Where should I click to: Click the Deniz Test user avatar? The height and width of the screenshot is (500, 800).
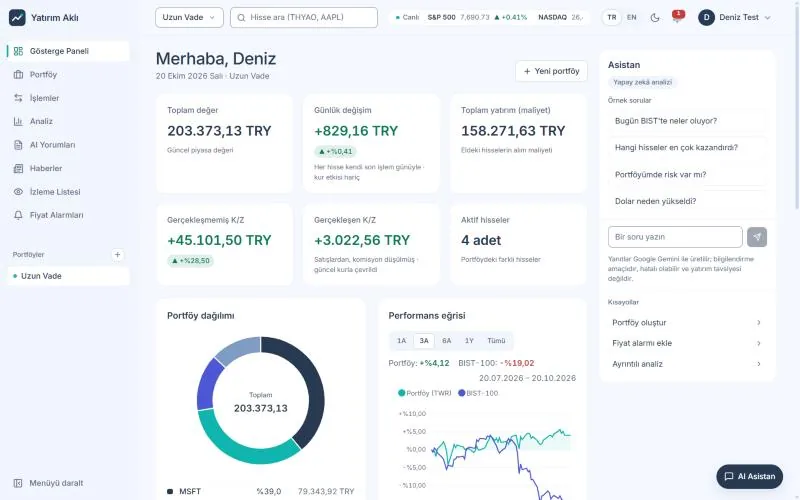coord(706,17)
